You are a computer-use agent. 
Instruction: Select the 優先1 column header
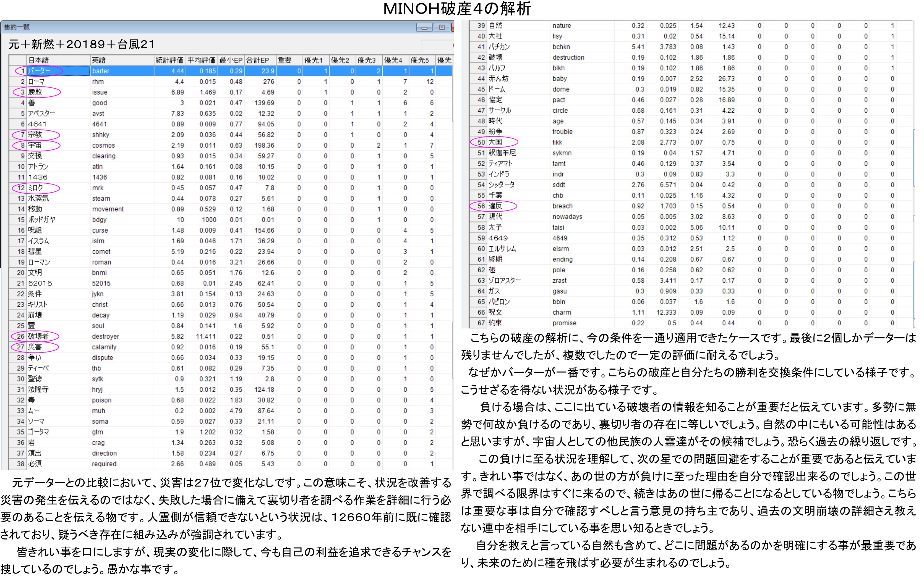(x=314, y=60)
